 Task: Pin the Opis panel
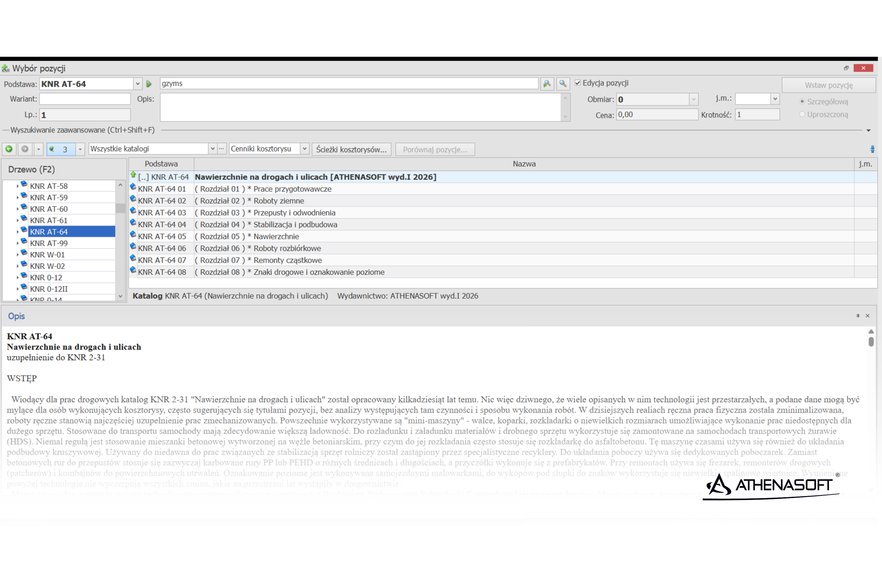click(x=858, y=316)
